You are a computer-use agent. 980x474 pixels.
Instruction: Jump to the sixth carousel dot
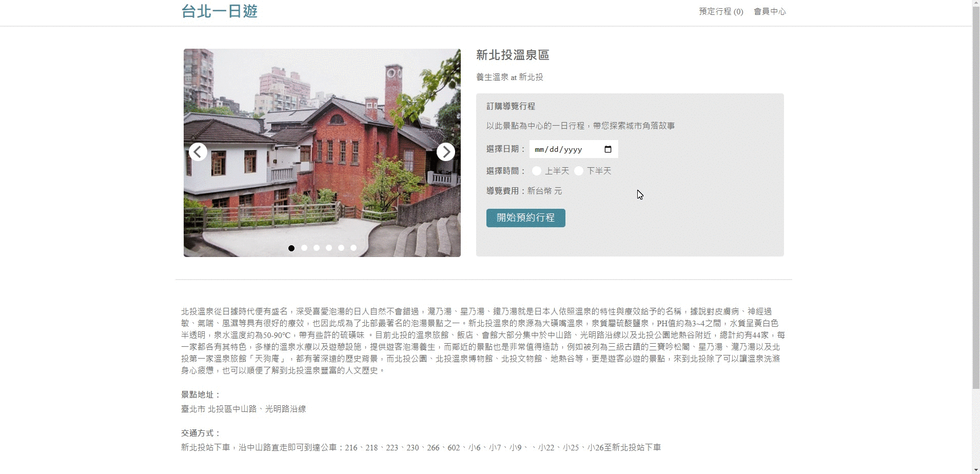354,248
